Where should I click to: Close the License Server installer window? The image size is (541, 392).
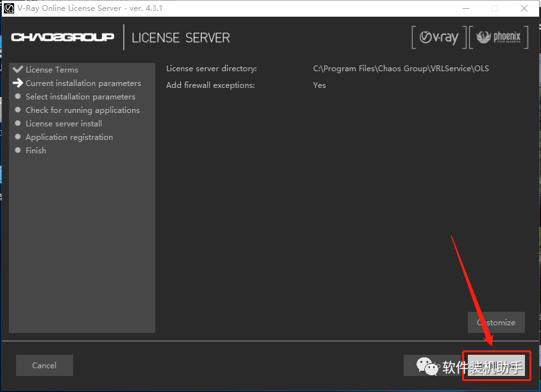(524, 8)
